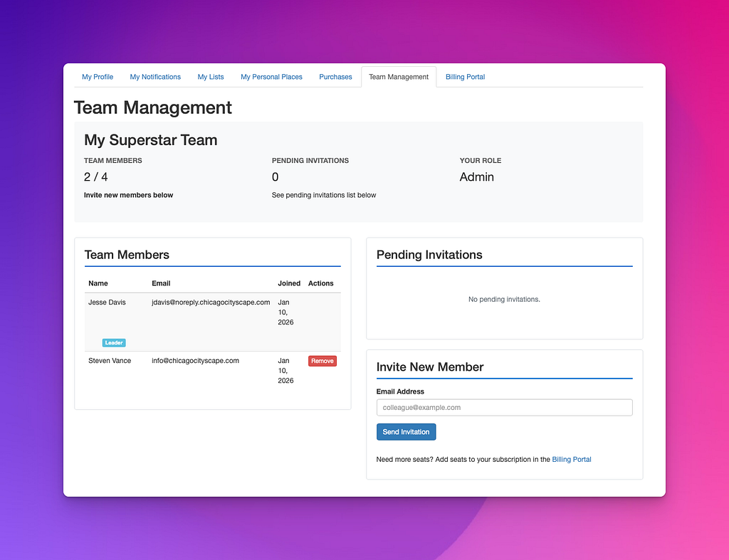Click the Leader badge under Jesse Davis

(x=114, y=342)
